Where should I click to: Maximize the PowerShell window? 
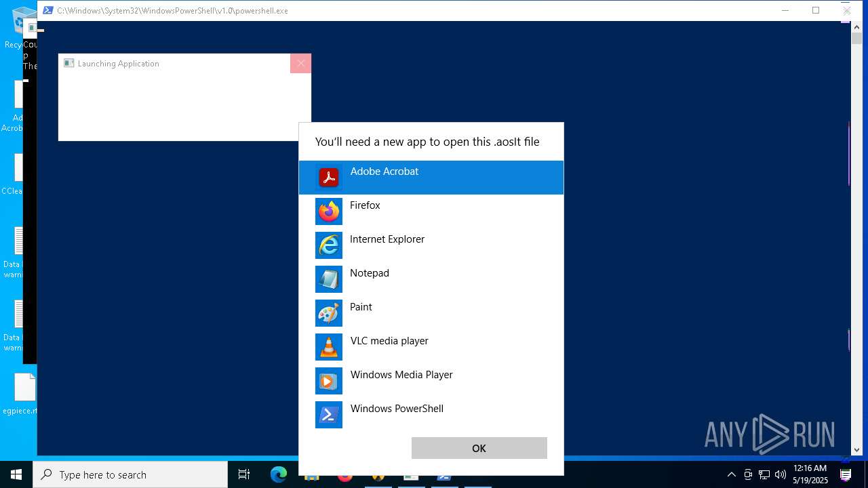pyautogui.click(x=816, y=10)
